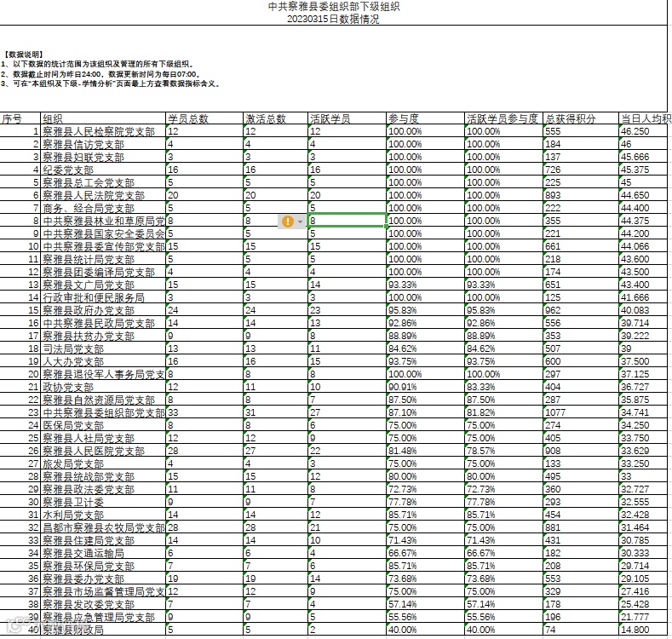672x639 pixels.
Task: Click total points value 555
Action: pyautogui.click(x=553, y=131)
